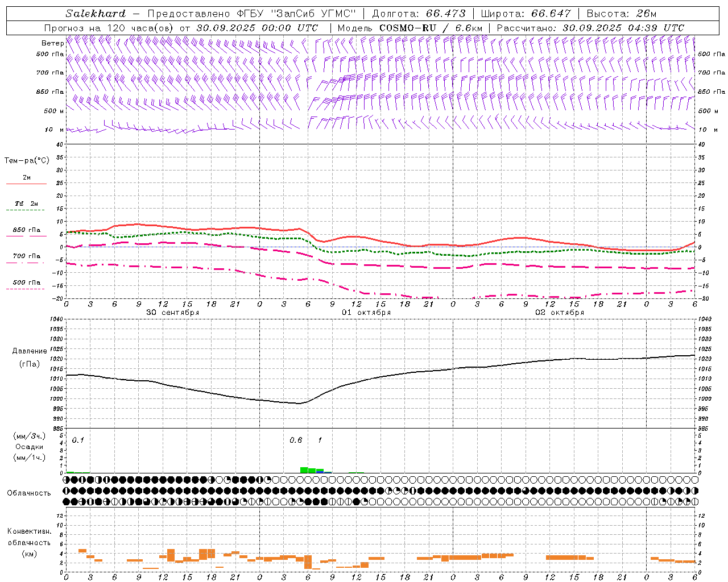
Task: Click the Td 2м dew point legend entry
Action: pos(26,203)
